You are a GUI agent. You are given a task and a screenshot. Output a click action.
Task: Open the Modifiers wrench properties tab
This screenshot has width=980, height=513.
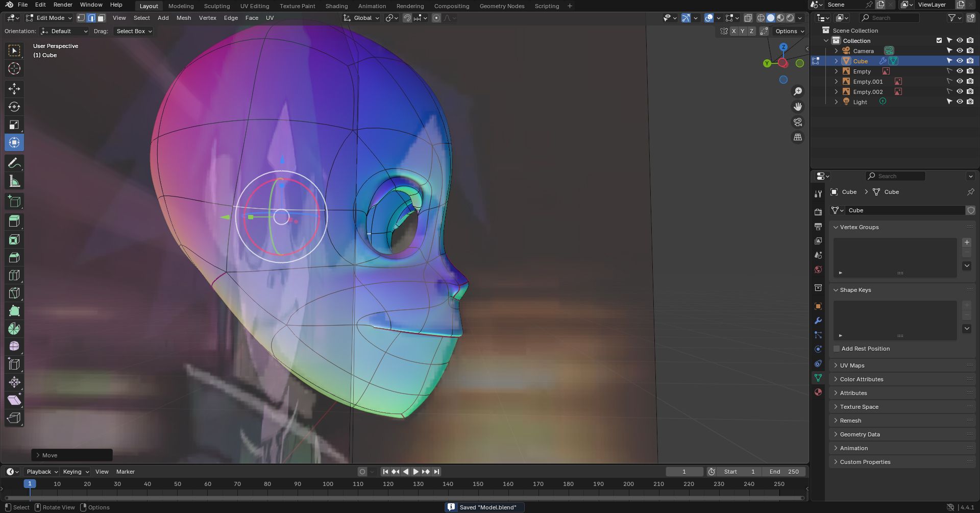[818, 321]
